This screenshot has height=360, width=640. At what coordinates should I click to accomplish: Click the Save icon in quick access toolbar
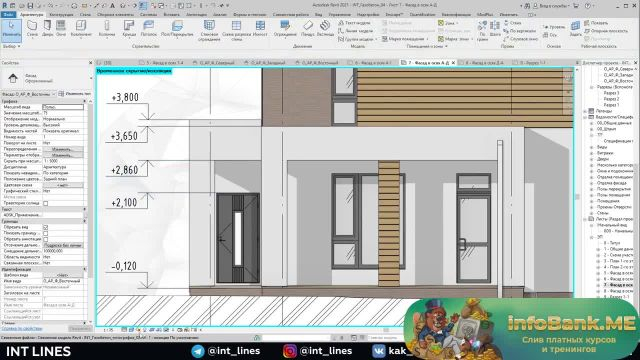30,6
